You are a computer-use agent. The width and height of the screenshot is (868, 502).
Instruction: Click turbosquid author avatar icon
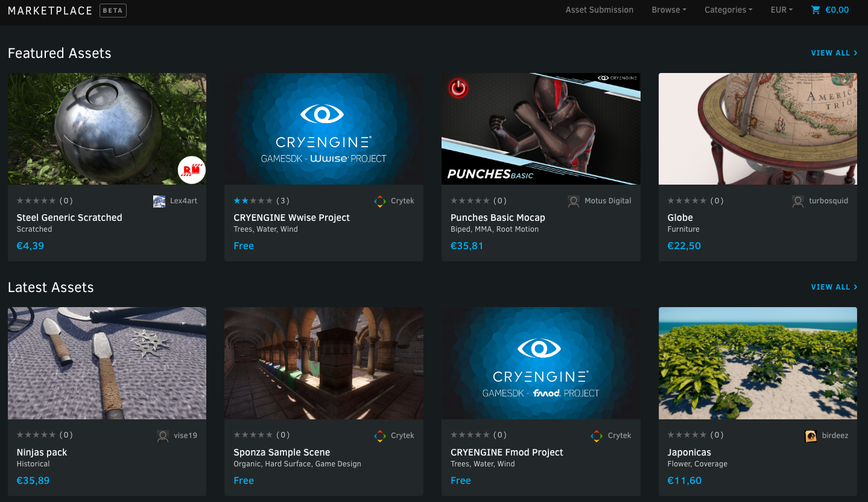coord(798,201)
